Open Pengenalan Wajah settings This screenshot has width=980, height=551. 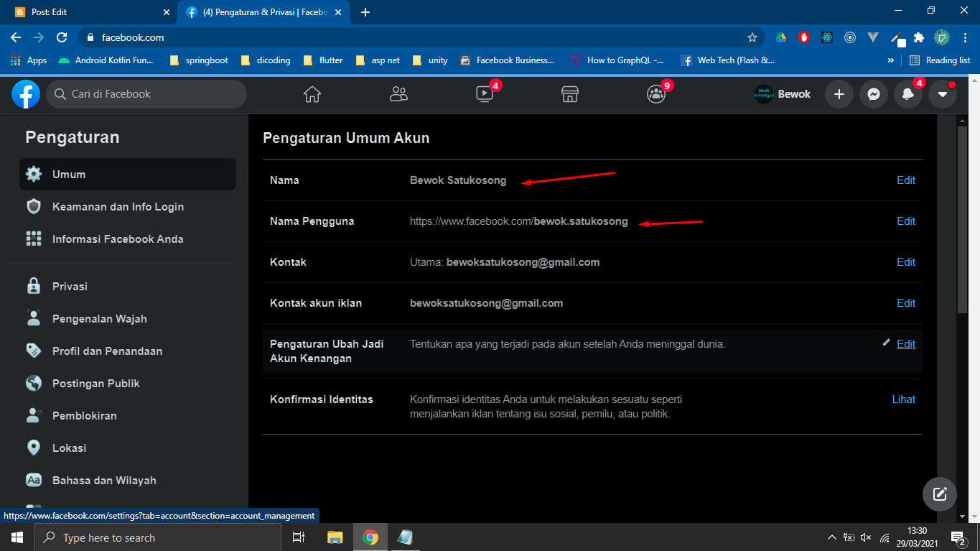coord(128,319)
